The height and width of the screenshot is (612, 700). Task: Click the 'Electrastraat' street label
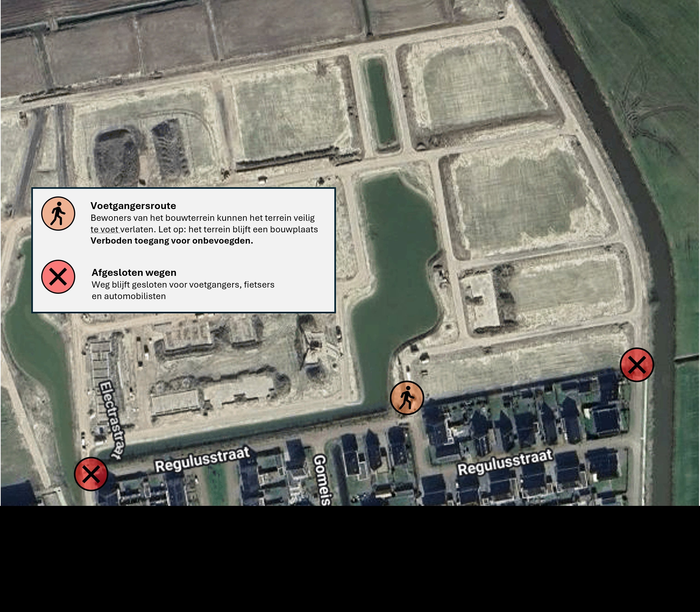[x=112, y=420]
